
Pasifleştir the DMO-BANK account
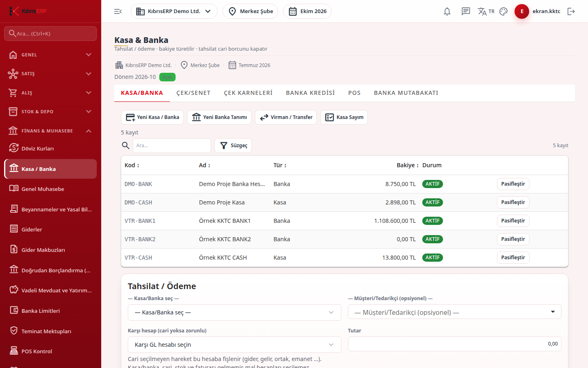pyautogui.click(x=513, y=184)
